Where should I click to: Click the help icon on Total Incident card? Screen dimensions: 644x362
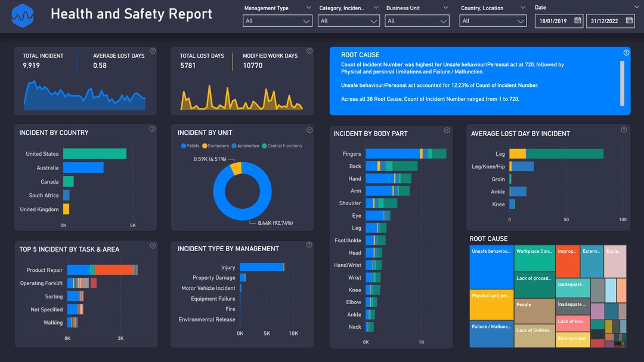click(153, 51)
